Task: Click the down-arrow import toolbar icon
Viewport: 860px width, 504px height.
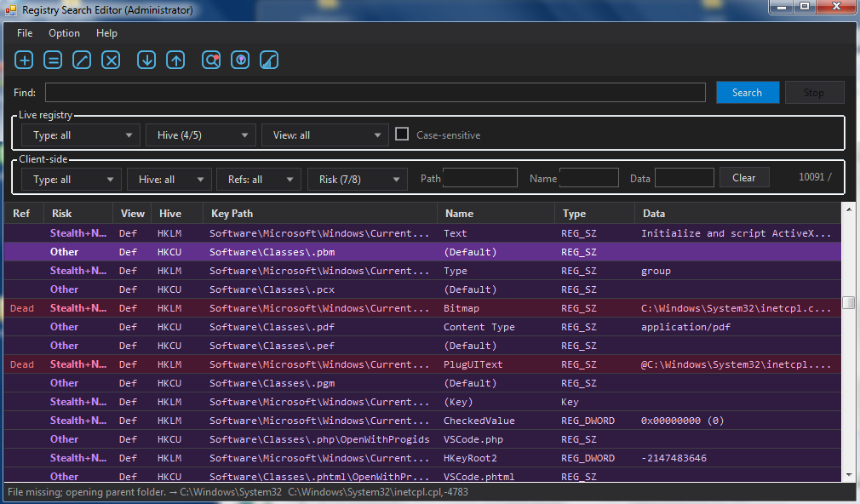Action: click(x=146, y=60)
